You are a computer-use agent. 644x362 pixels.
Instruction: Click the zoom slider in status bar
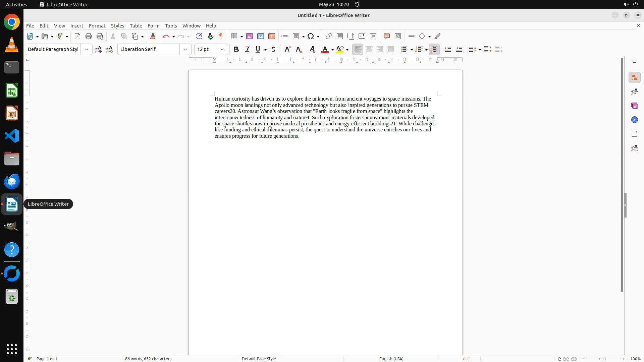pyautogui.click(x=604, y=359)
